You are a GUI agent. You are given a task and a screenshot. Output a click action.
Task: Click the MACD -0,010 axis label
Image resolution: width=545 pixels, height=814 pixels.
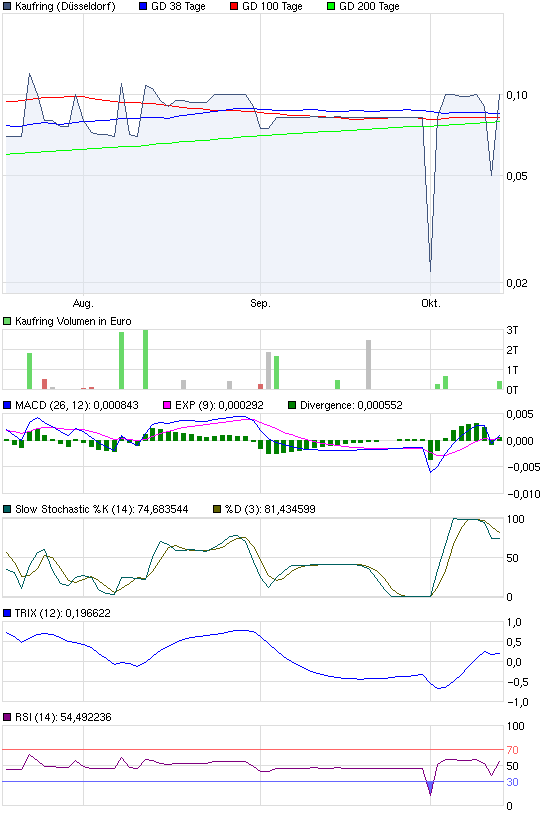click(x=524, y=494)
